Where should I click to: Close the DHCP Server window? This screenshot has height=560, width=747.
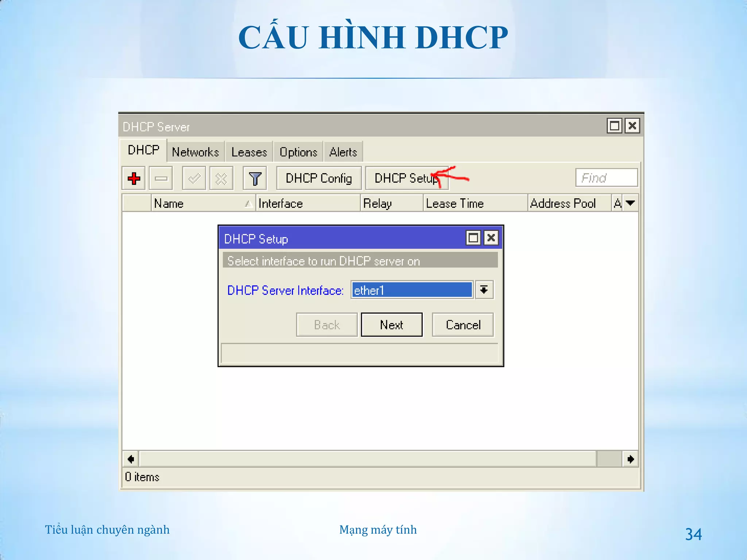pyautogui.click(x=632, y=126)
